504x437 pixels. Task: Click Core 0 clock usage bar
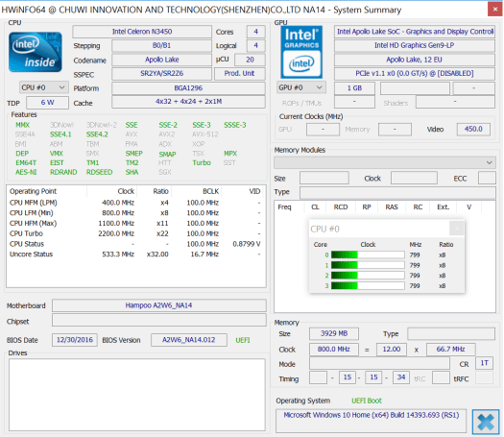point(368,255)
